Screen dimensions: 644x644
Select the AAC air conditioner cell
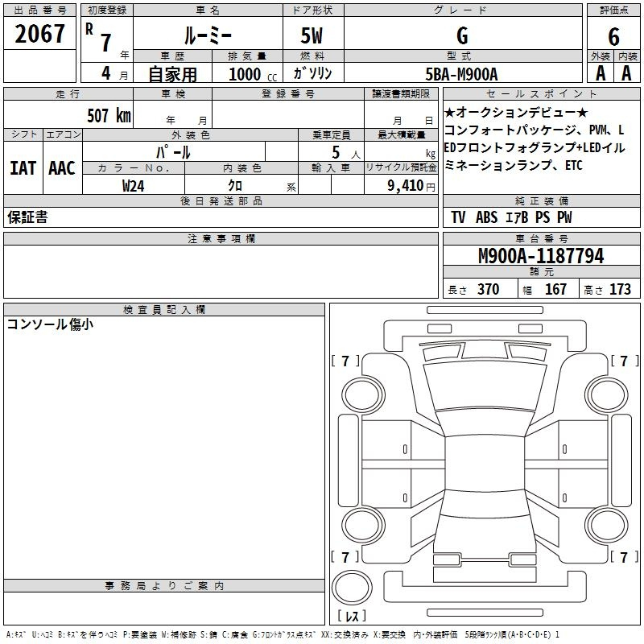pos(62,168)
